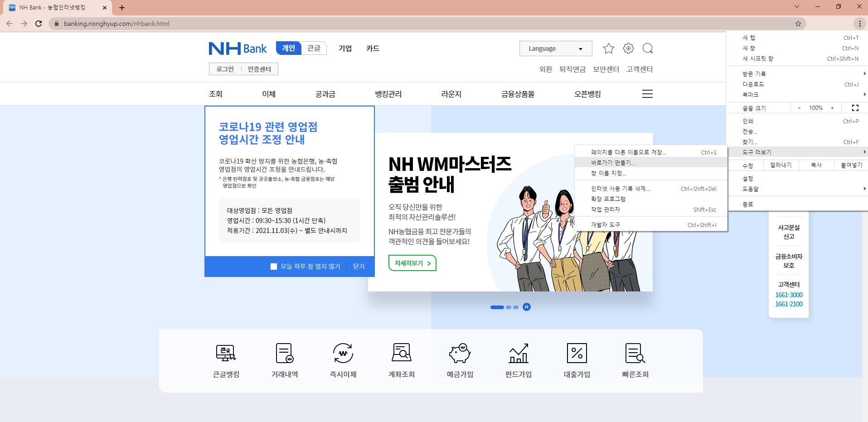Click 보안센터 link
The height and width of the screenshot is (422, 868).
(x=606, y=69)
